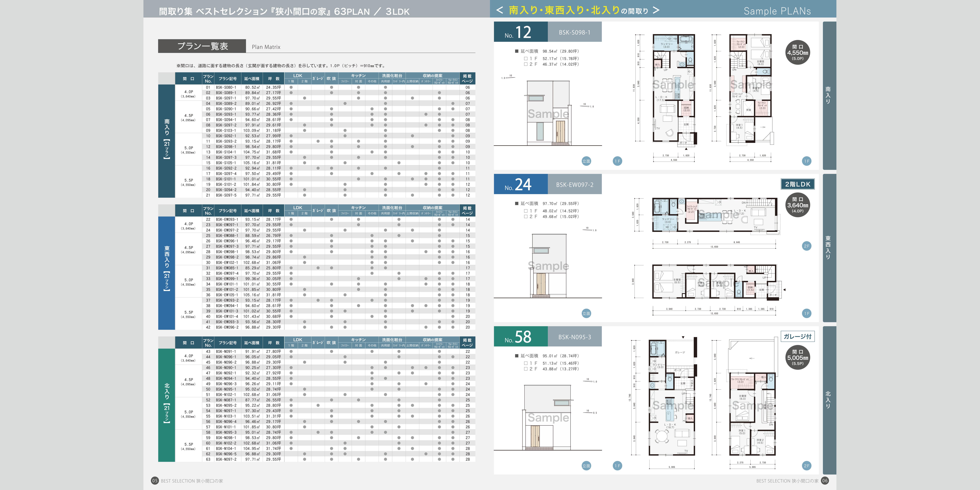The height and width of the screenshot is (490, 980).
Task: Click the 南入り【21プラン】 table section label
Action: (167, 141)
